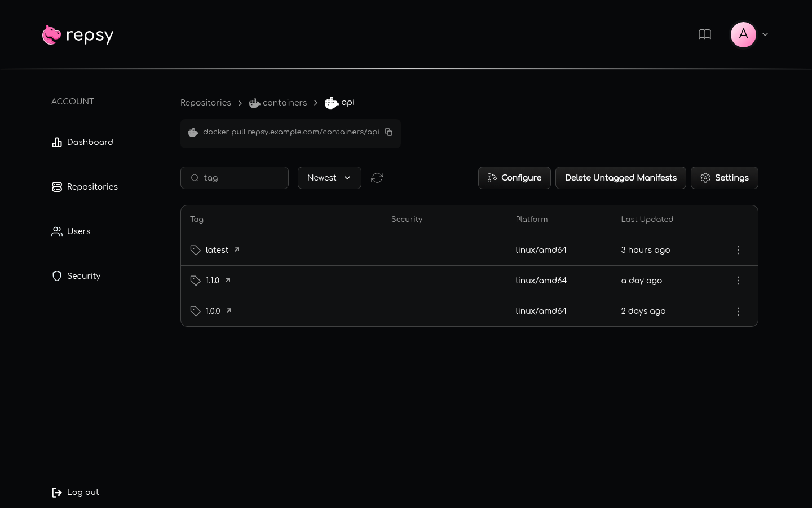Go to Dashboard in sidebar
812x508 pixels.
(82, 142)
